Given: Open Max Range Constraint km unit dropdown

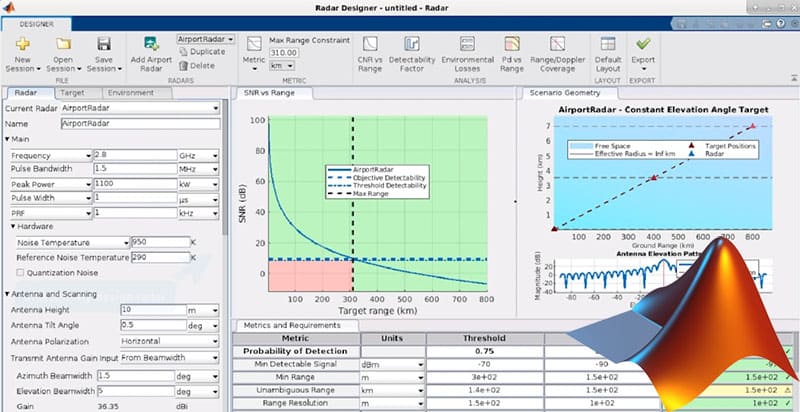Looking at the screenshot, I should (282, 66).
